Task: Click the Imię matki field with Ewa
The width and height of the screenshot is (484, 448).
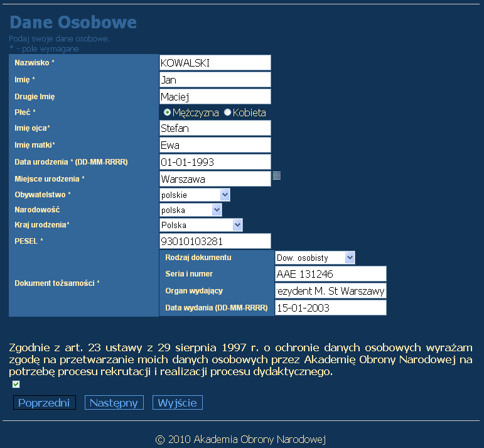Action: [215, 145]
